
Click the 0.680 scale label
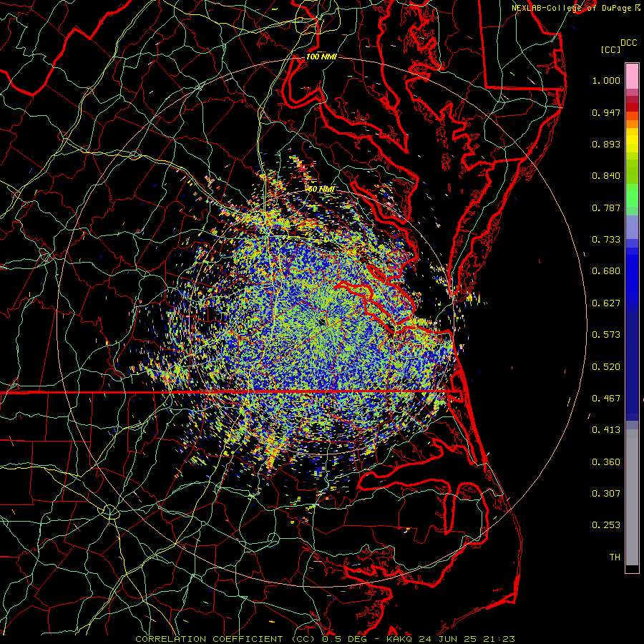coord(606,271)
